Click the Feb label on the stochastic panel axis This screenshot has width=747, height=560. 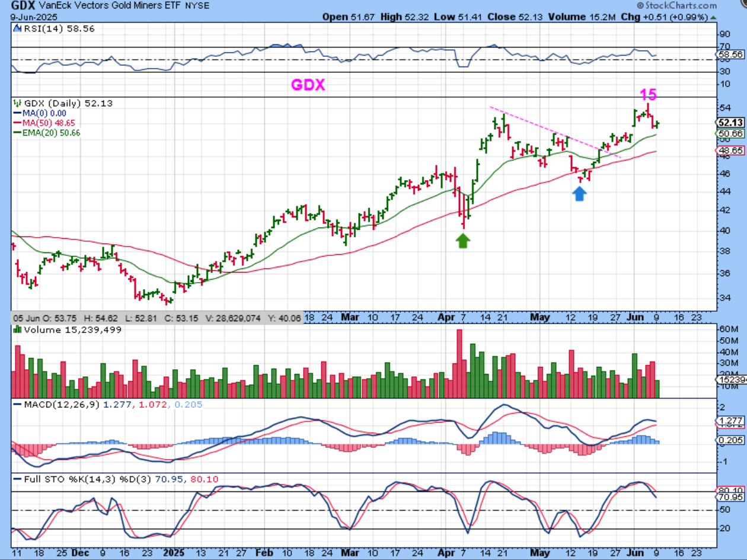point(264,553)
